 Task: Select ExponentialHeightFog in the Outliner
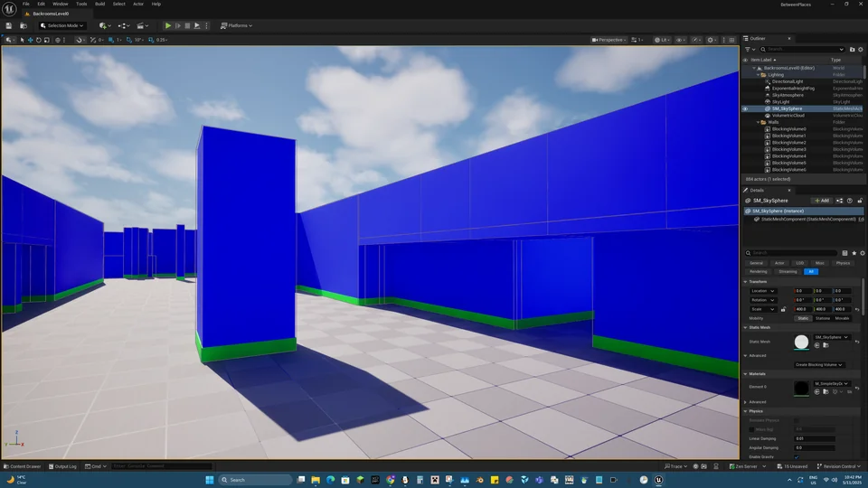(x=793, y=89)
